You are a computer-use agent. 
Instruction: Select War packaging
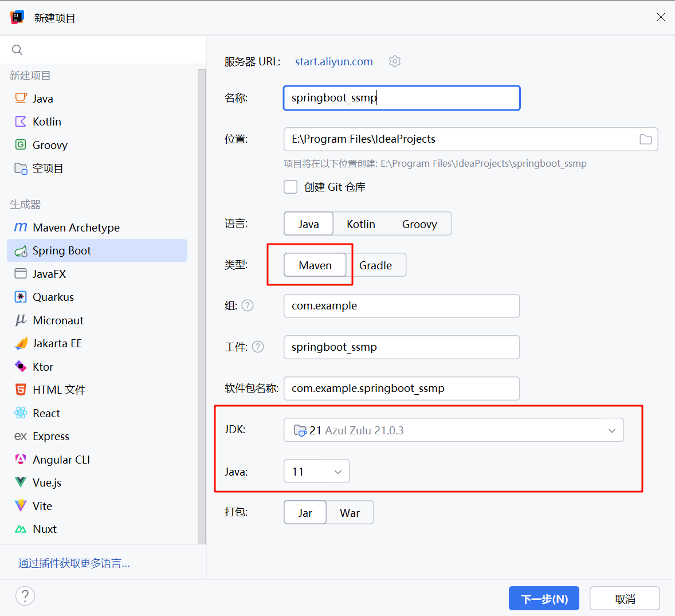[x=350, y=513]
